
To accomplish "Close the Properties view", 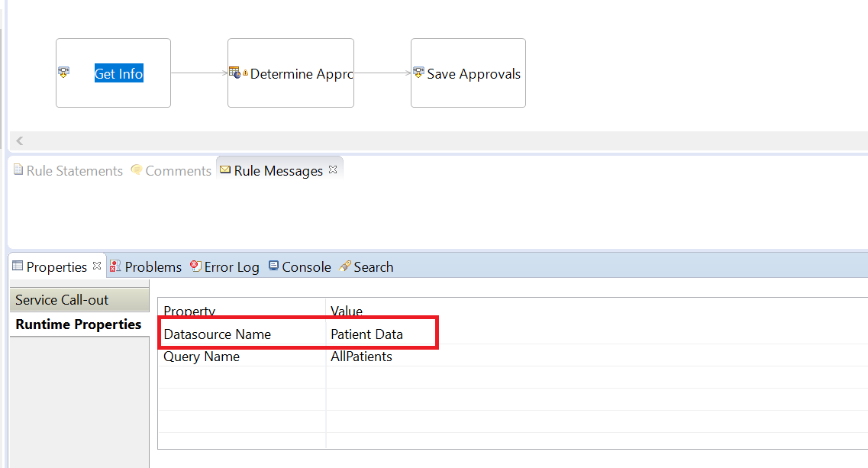I will 97,266.
